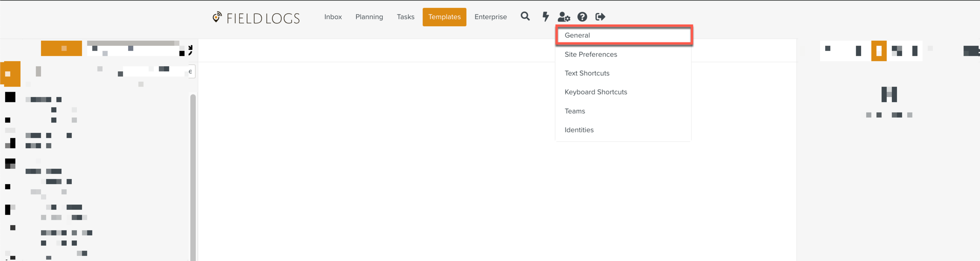Go to the Inbox tab
The height and width of the screenshot is (261, 980).
coord(333,17)
